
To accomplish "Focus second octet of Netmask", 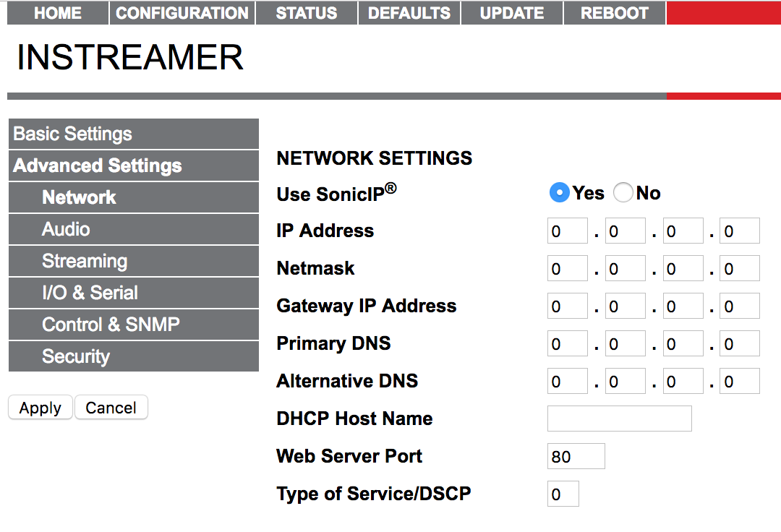I will [625, 268].
